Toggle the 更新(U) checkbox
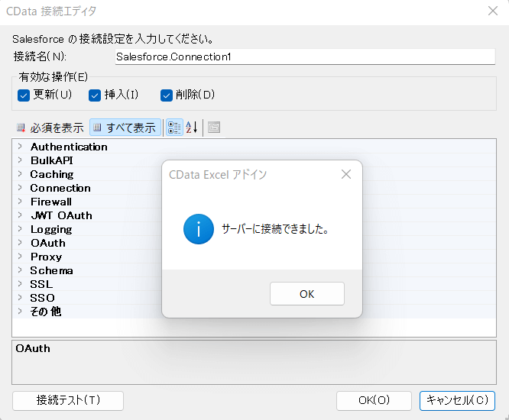Screen dimensions: 509x420 tap(24, 95)
